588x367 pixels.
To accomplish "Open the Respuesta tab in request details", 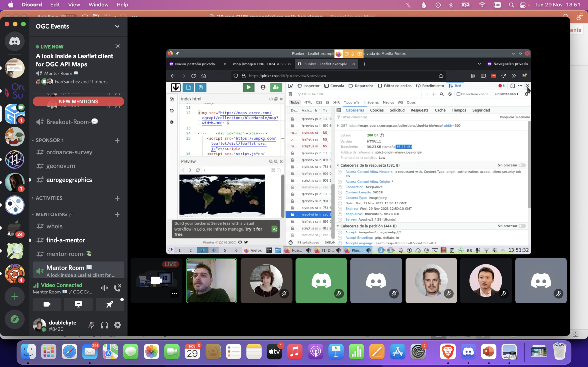I will click(x=419, y=110).
